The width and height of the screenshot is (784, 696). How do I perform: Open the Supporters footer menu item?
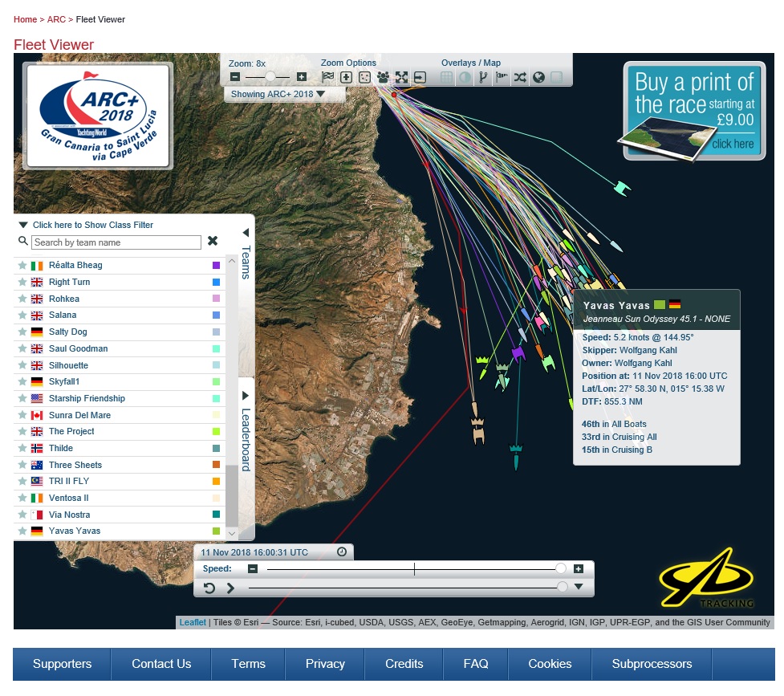coord(62,664)
